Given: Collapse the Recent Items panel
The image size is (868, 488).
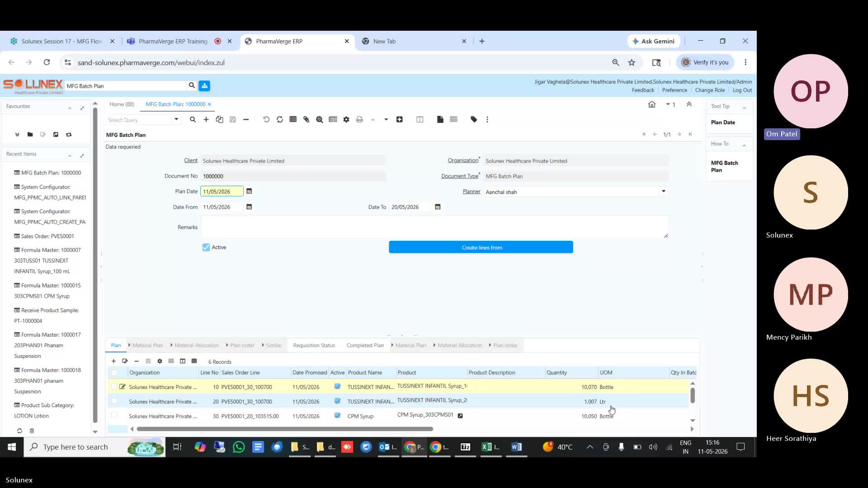Looking at the screenshot, I should point(70,156).
